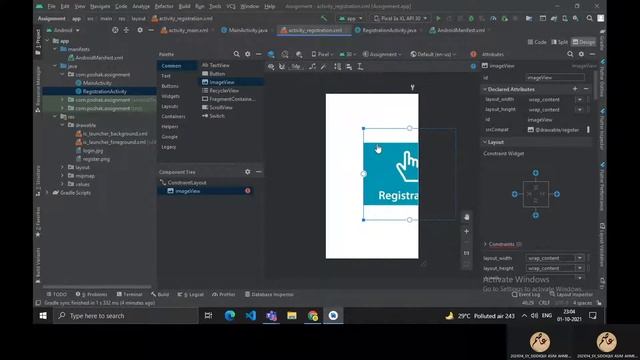
Task: Search attributes with the magnifier icon
Action: coord(570,54)
